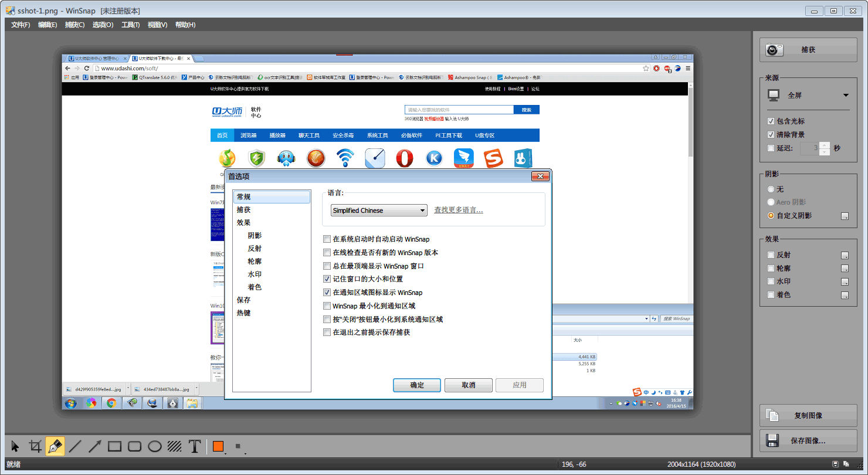Toggle 在通知区域图标显示 WinSnap checkbox

pyautogui.click(x=327, y=293)
